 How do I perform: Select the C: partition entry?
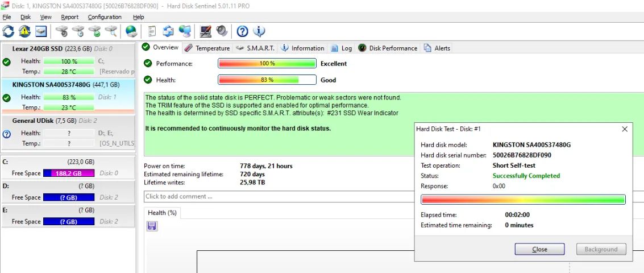tap(68, 167)
